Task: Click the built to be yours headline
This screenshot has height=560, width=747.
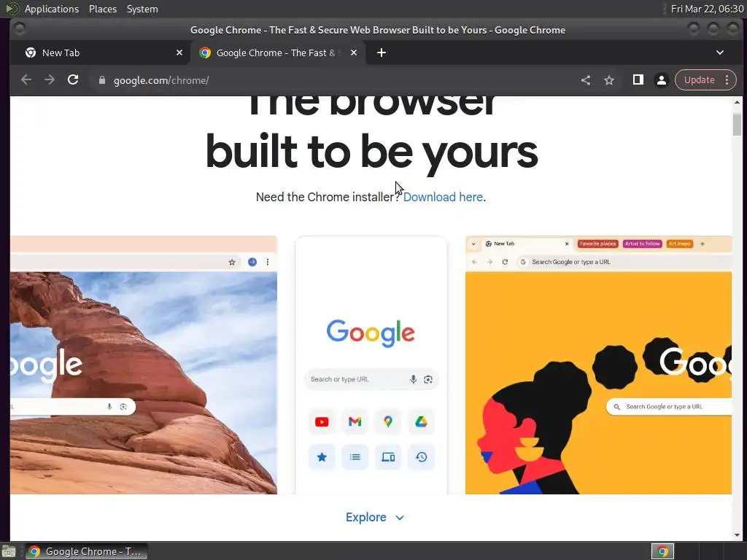Action: [x=371, y=152]
